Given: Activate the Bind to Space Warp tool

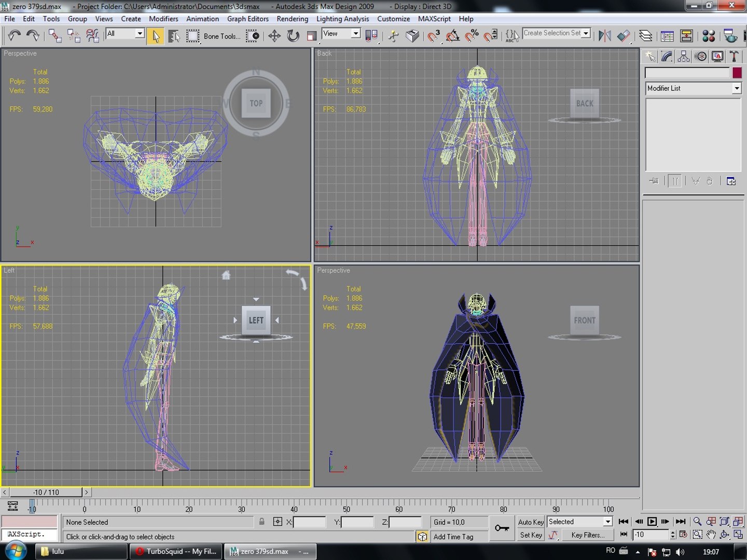Looking at the screenshot, I should pyautogui.click(x=92, y=35).
